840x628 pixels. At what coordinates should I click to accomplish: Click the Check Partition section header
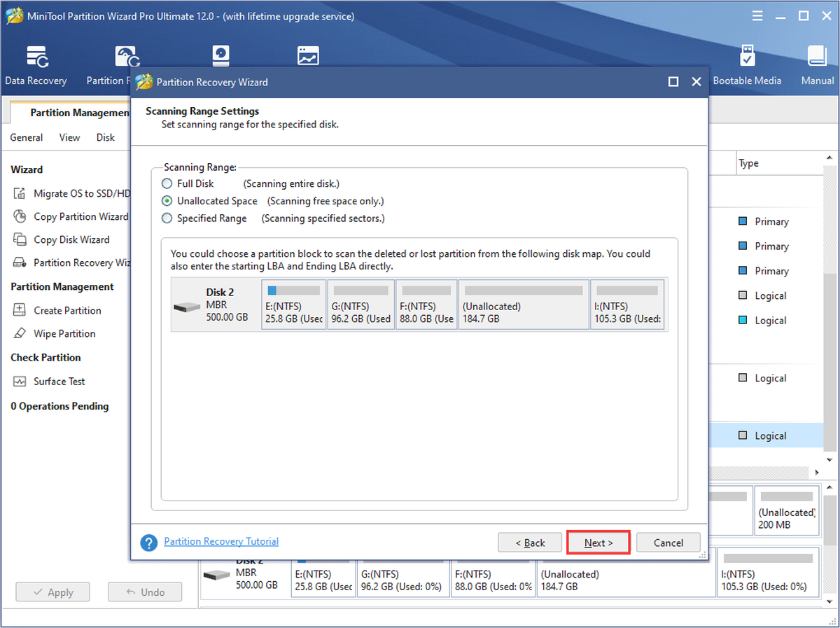tap(45, 357)
